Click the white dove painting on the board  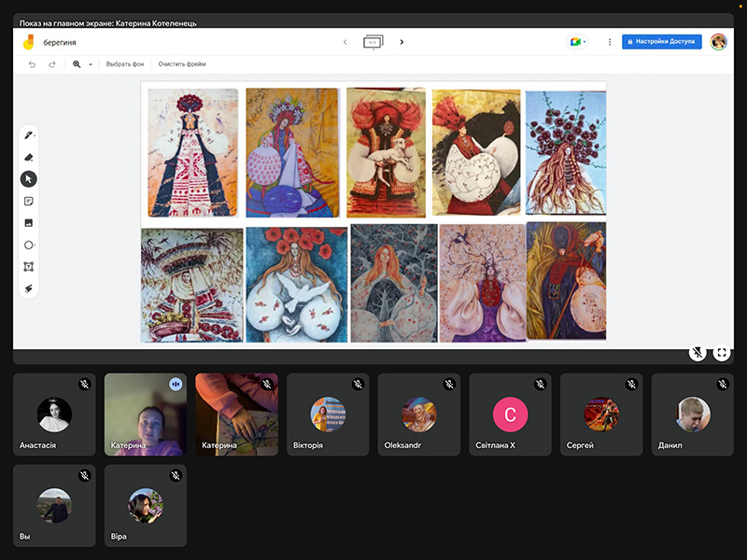point(297,285)
